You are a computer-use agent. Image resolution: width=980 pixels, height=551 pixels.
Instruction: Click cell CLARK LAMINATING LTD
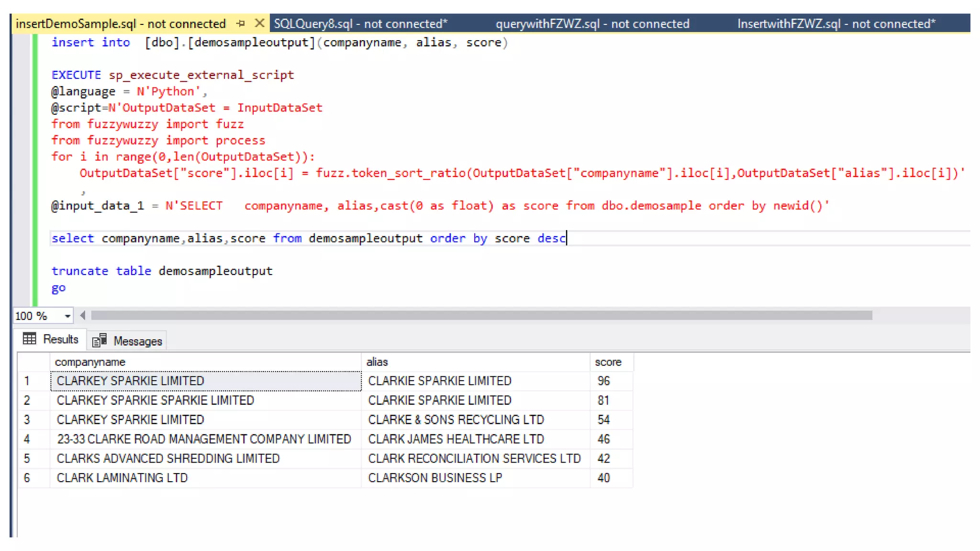click(x=206, y=478)
